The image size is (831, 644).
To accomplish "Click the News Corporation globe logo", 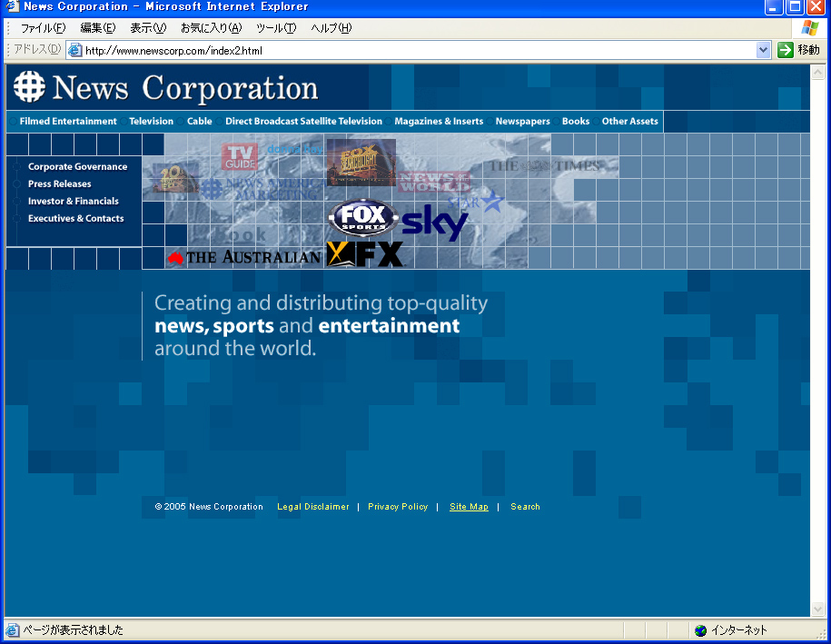I will (x=29, y=87).
